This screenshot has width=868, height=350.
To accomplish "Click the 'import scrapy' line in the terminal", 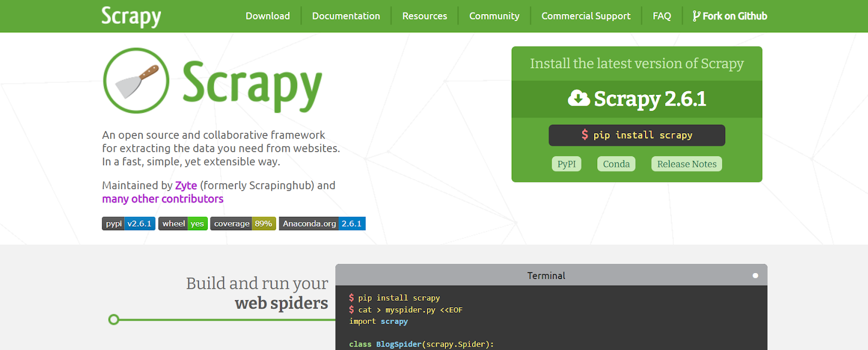I will point(378,321).
